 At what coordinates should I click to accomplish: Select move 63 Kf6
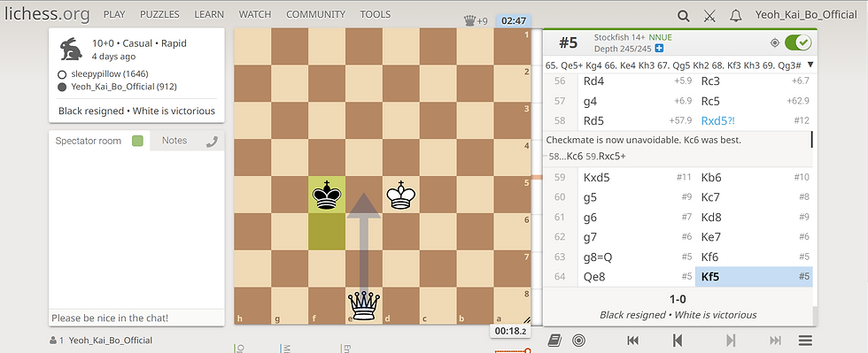pyautogui.click(x=754, y=257)
